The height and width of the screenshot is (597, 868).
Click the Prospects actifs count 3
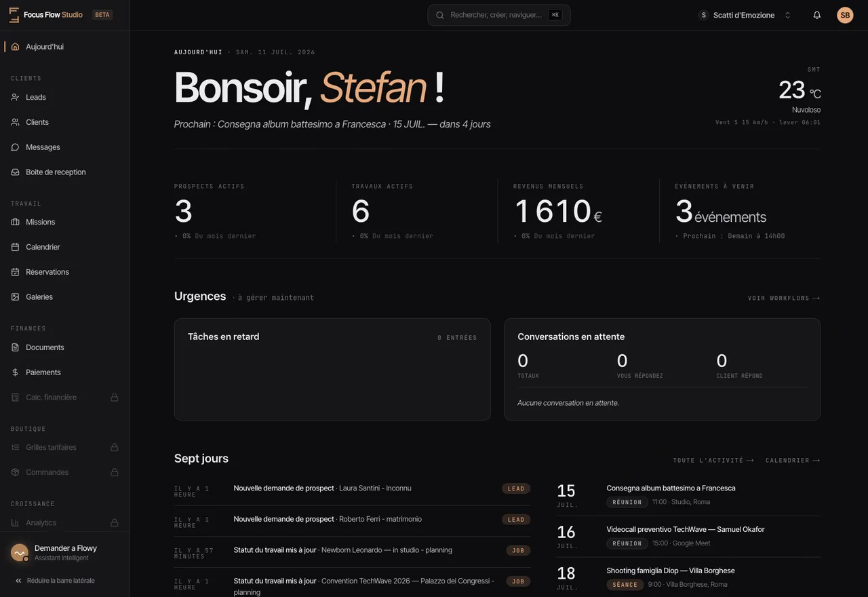pyautogui.click(x=184, y=211)
